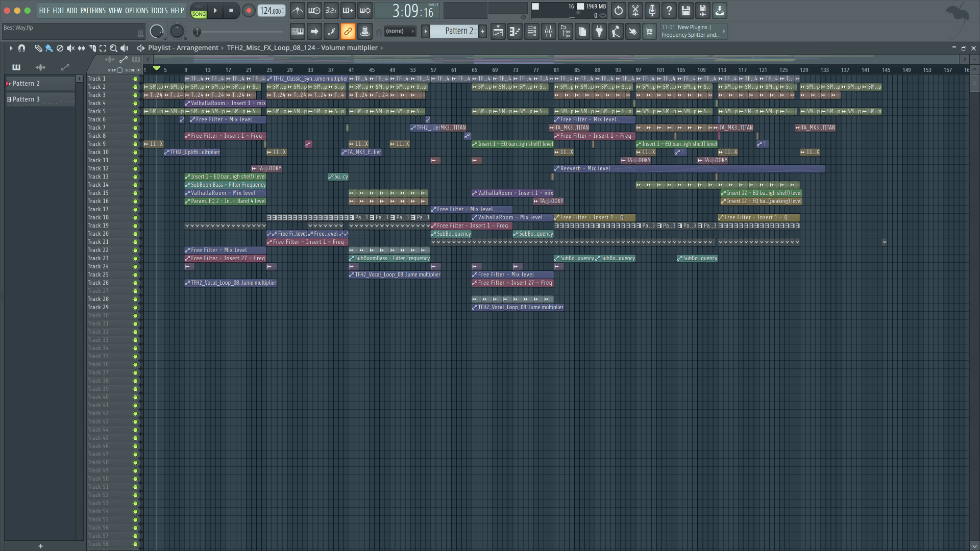Toggle the metronome
The image size is (980, 551).
(x=298, y=10)
